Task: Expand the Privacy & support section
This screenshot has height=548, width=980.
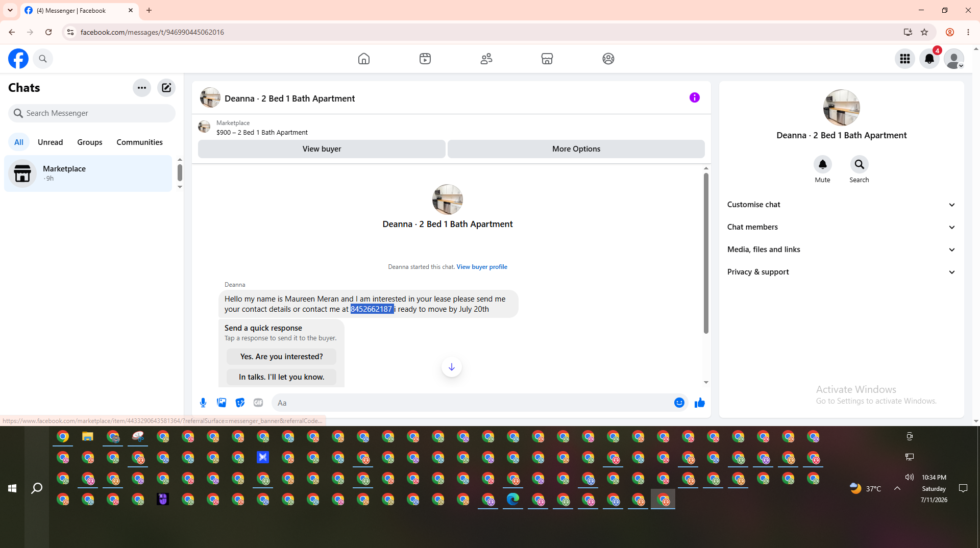Action: click(841, 272)
